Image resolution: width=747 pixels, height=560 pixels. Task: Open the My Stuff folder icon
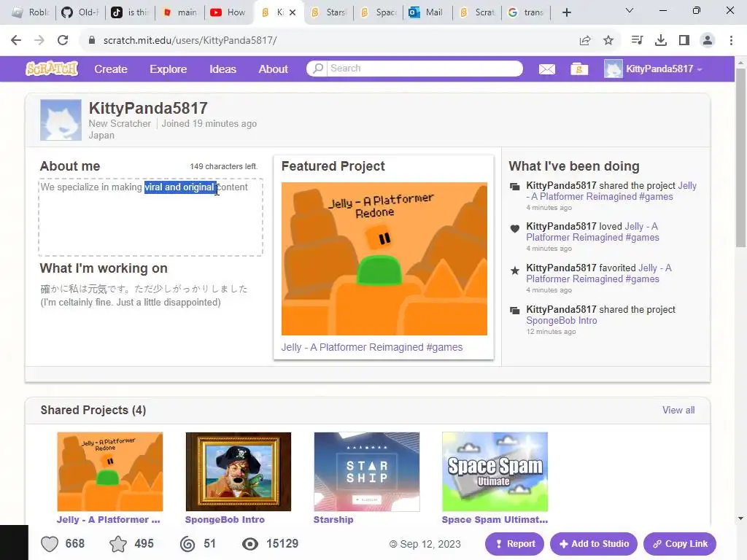point(578,69)
